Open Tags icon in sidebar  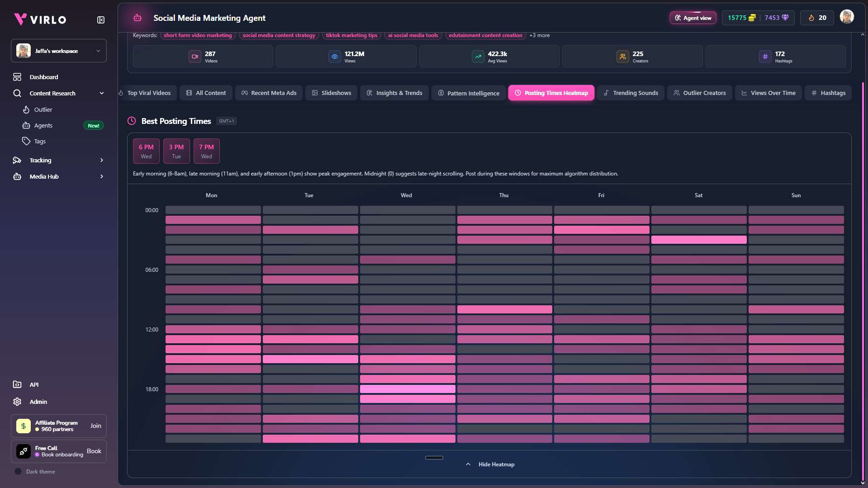[x=26, y=141]
